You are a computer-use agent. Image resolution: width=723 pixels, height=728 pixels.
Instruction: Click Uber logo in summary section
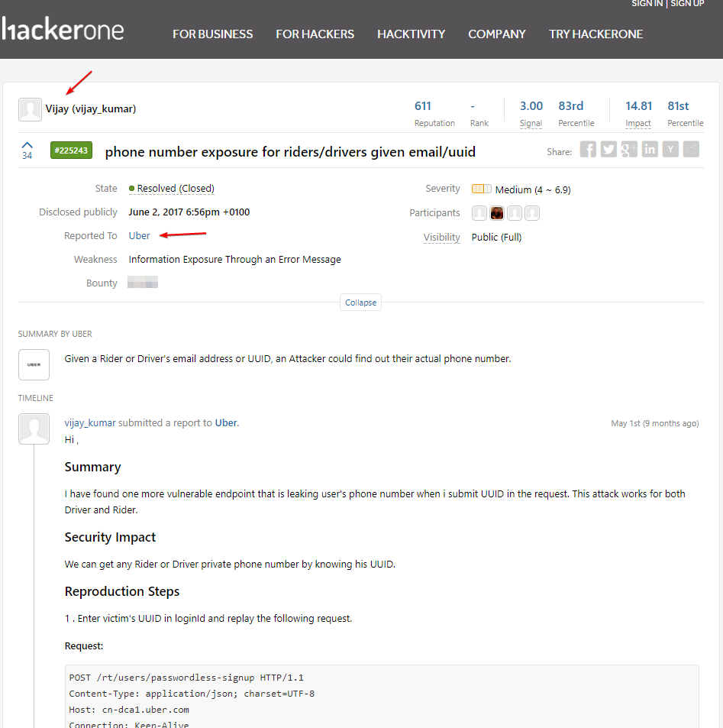(x=34, y=365)
